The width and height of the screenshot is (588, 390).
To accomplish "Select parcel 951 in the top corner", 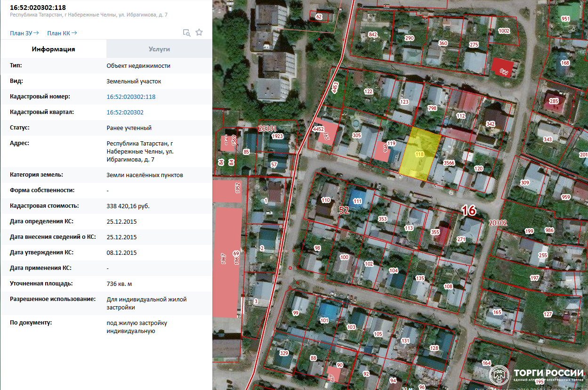I will point(565,19).
